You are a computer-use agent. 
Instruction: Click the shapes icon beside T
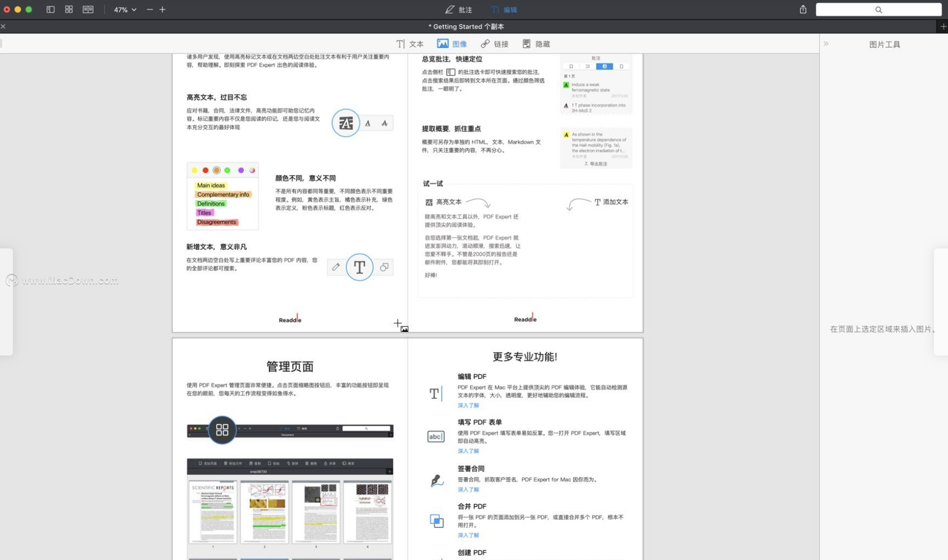coord(384,267)
